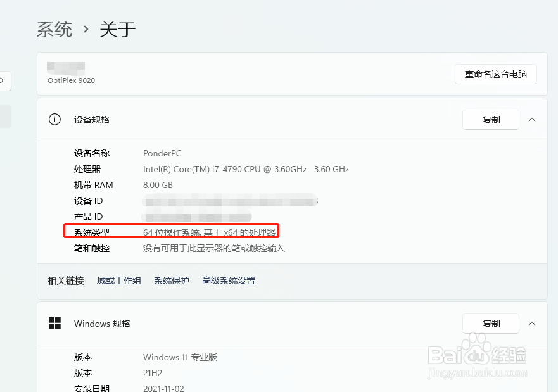Select the Windows 11 专业版 edition value
Screen dimensions: 558x392
pyautogui.click(x=180, y=357)
